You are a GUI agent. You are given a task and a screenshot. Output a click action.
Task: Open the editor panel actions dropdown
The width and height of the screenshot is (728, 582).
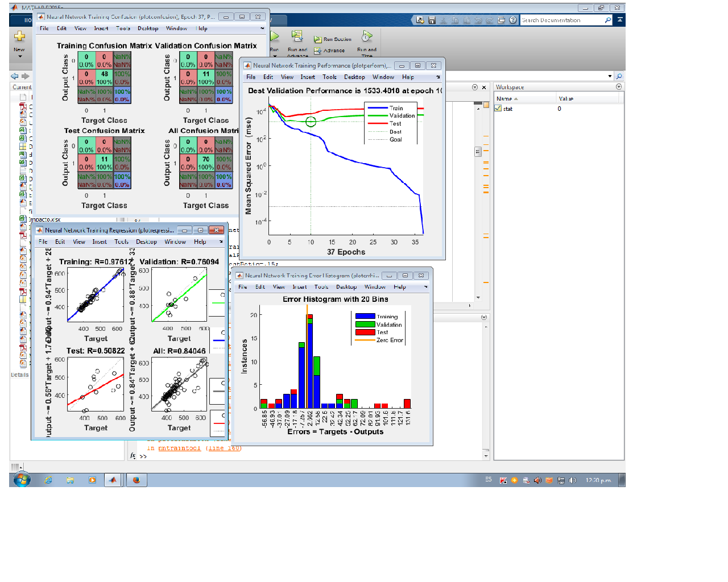[x=475, y=87]
